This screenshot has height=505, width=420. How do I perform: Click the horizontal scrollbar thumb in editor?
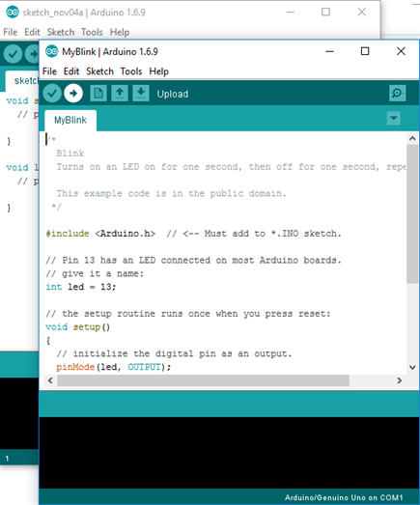[203, 380]
